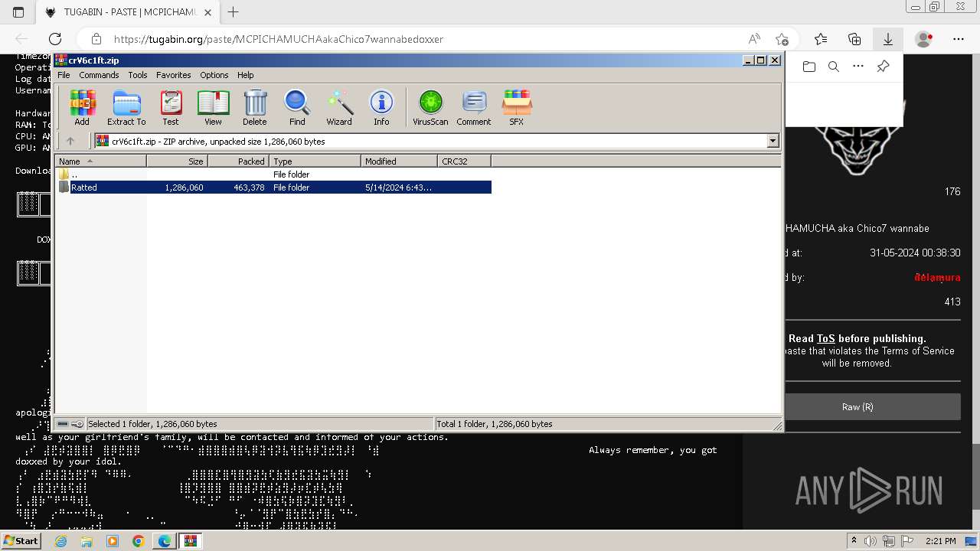This screenshot has height=551, width=980.
Task: Click the Extract To toolbar icon
Action: (x=126, y=108)
